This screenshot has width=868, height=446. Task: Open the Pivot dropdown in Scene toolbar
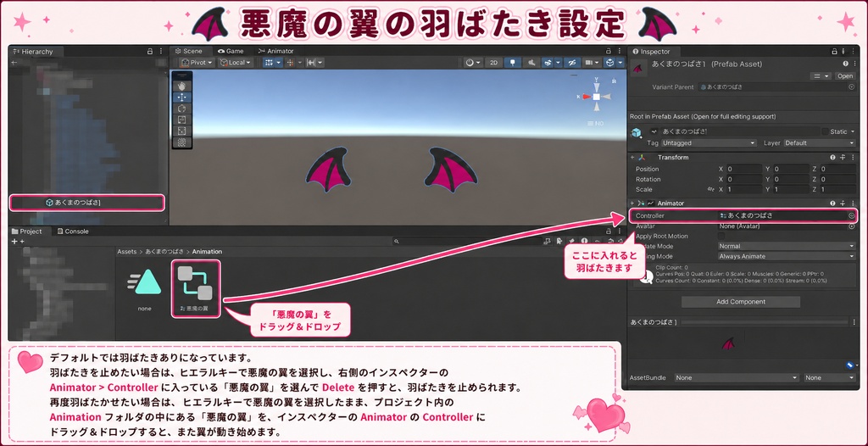tap(198, 63)
